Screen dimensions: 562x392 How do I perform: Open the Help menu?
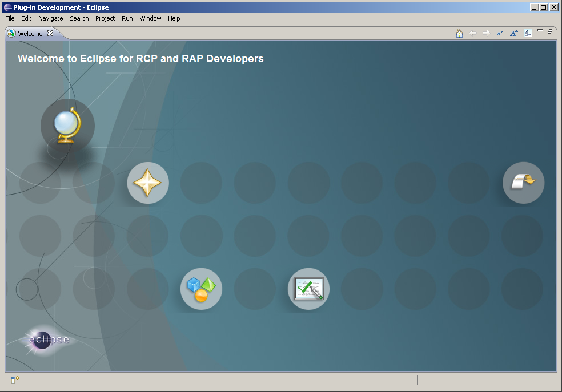[174, 18]
